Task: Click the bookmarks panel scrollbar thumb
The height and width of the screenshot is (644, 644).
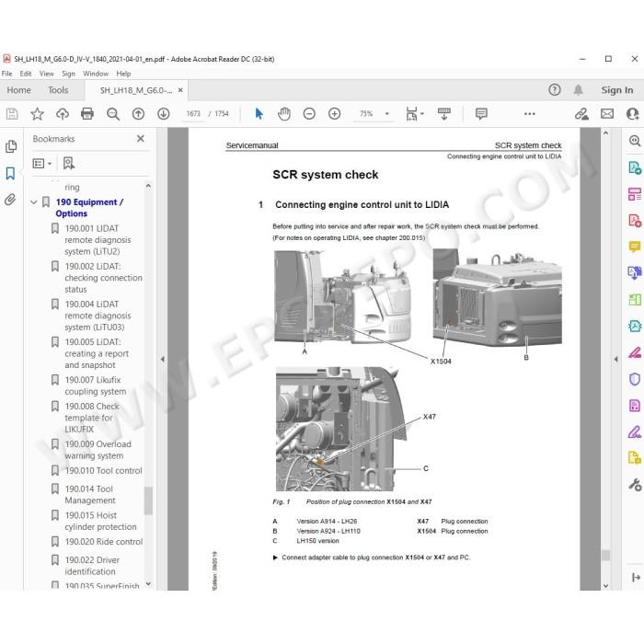Action: [x=148, y=500]
